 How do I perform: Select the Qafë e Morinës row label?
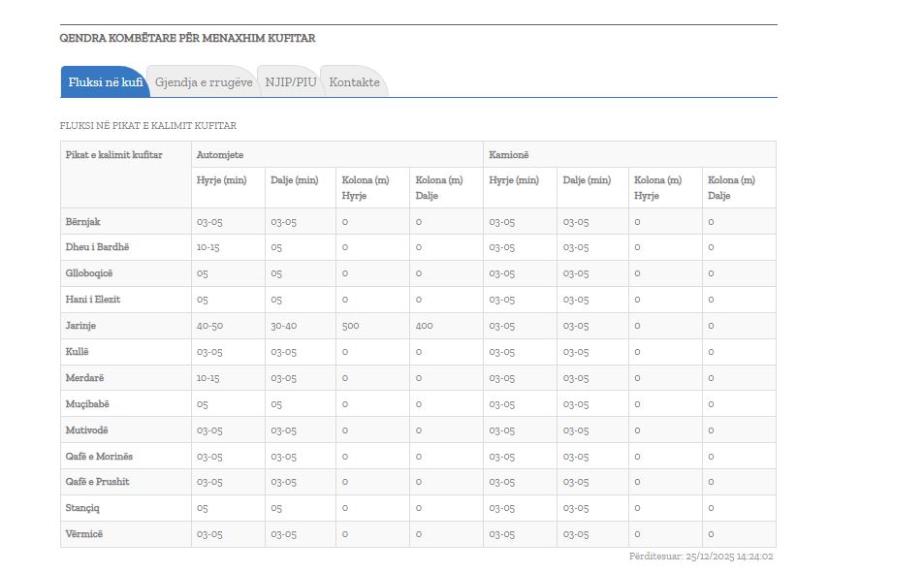tap(99, 456)
